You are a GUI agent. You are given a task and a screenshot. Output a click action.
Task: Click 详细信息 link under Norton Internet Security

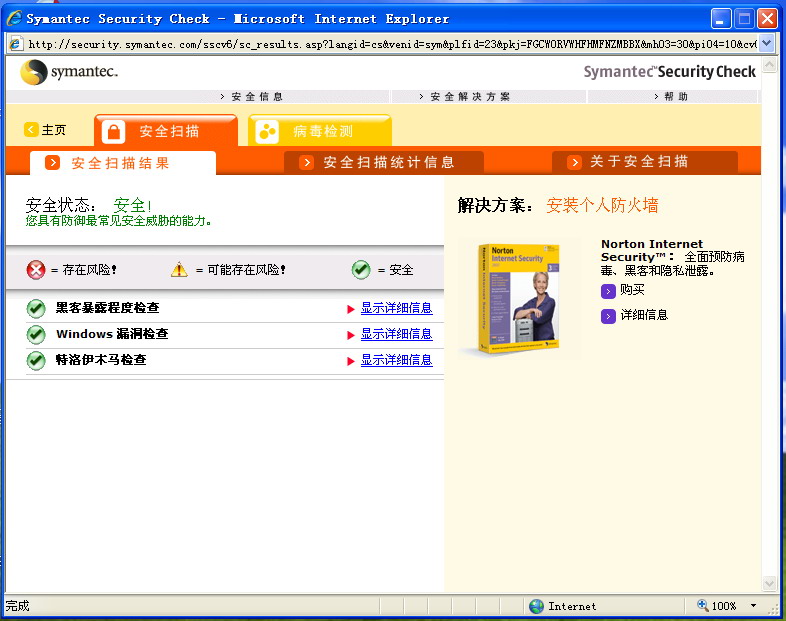[644, 315]
